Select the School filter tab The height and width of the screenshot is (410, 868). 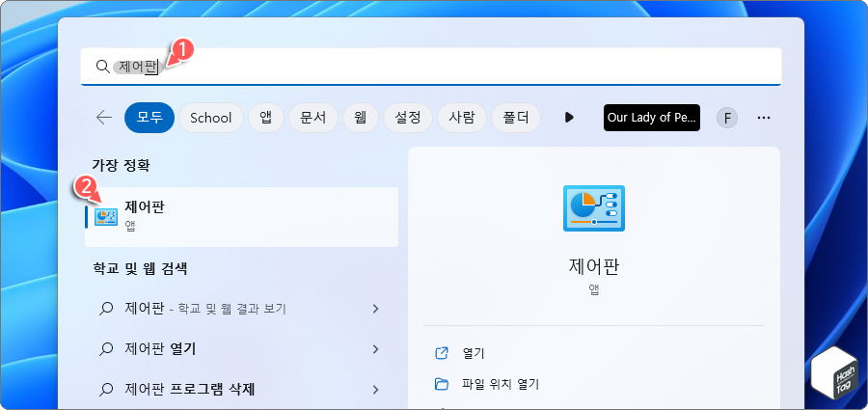click(x=211, y=118)
